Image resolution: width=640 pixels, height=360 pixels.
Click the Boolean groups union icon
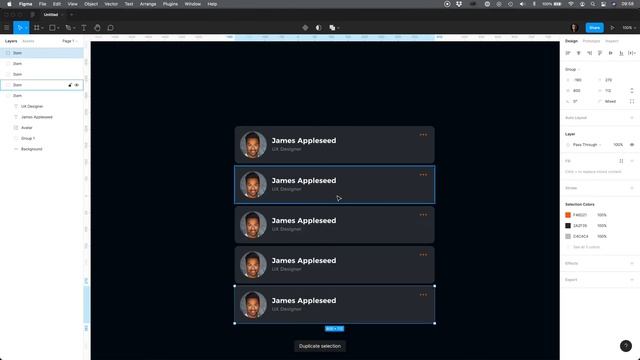pyautogui.click(x=332, y=28)
